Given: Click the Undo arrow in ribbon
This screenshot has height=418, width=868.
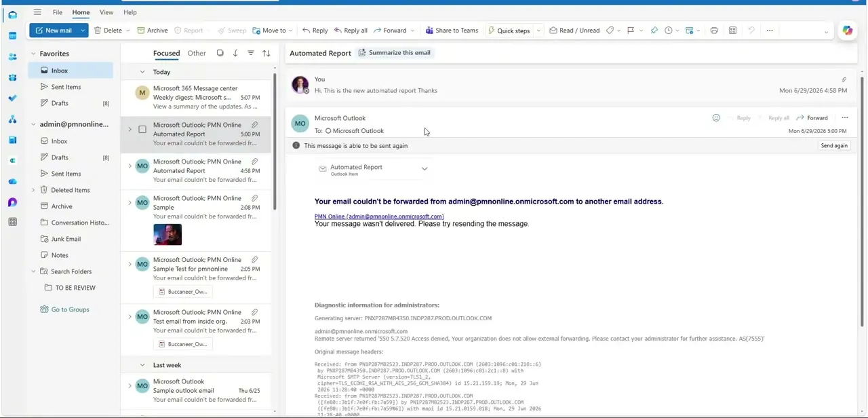Looking at the screenshot, I should (x=751, y=31).
